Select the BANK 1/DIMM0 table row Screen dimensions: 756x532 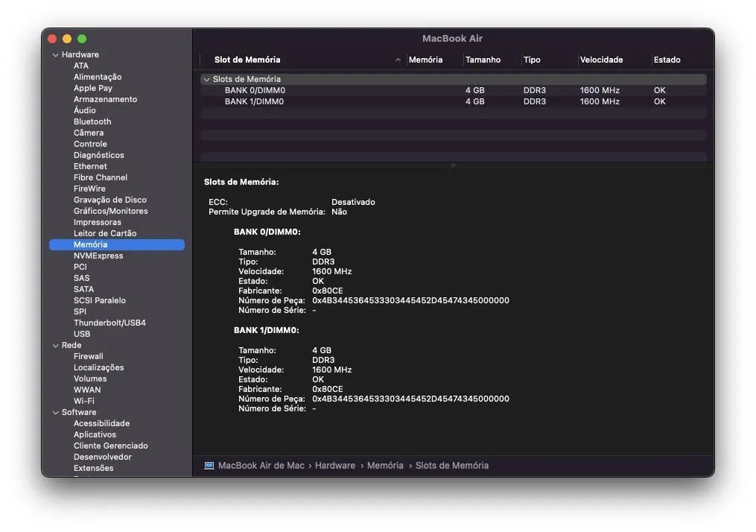click(x=454, y=101)
